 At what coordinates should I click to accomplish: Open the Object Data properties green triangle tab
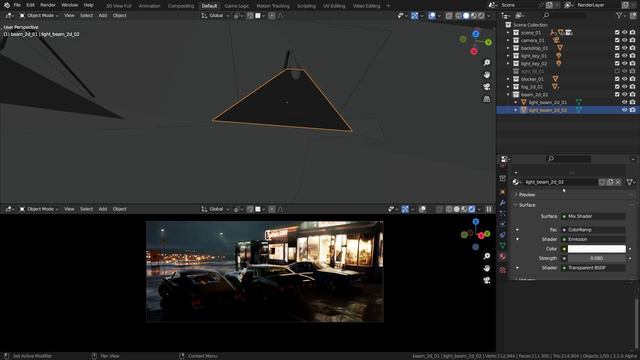coord(502,245)
